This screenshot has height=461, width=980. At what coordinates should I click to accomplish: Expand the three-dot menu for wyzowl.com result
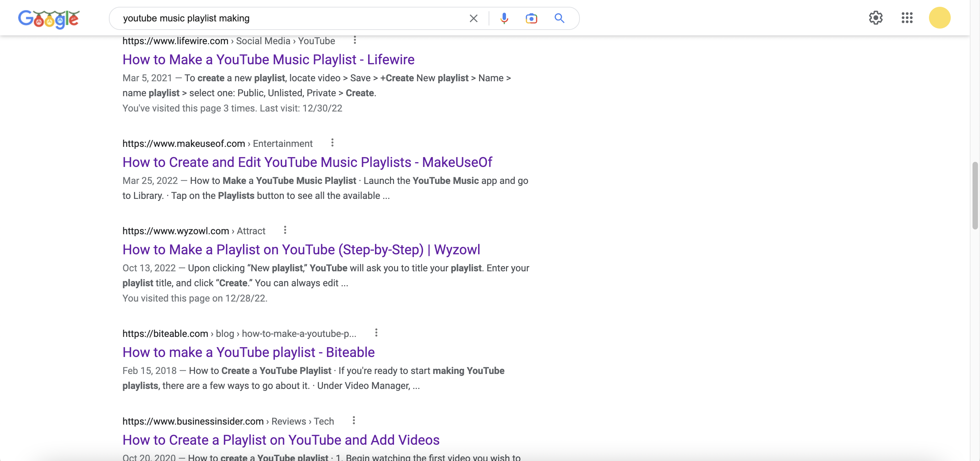click(x=285, y=230)
